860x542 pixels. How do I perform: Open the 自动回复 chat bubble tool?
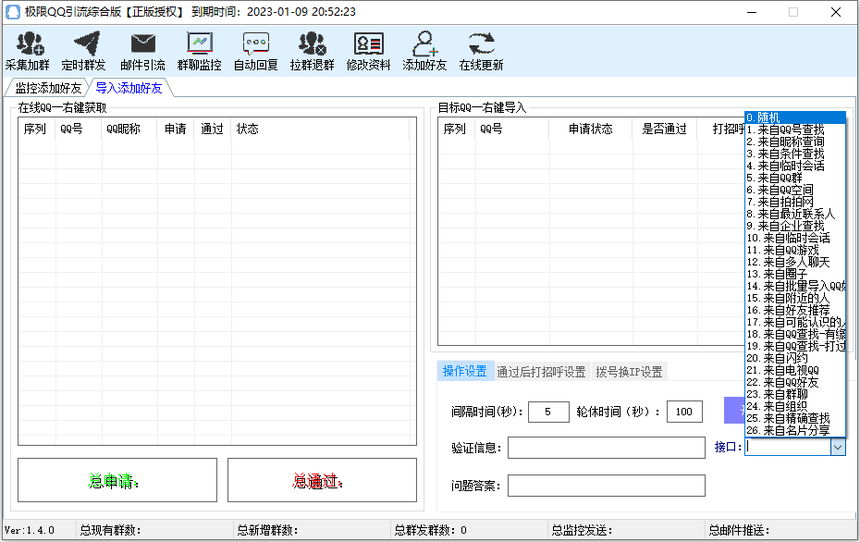tap(256, 51)
